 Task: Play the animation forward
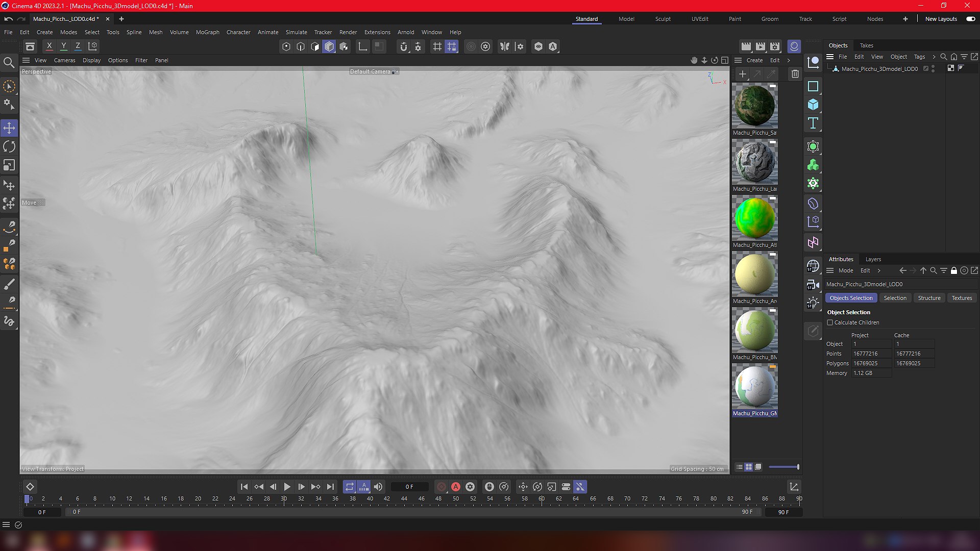point(287,487)
